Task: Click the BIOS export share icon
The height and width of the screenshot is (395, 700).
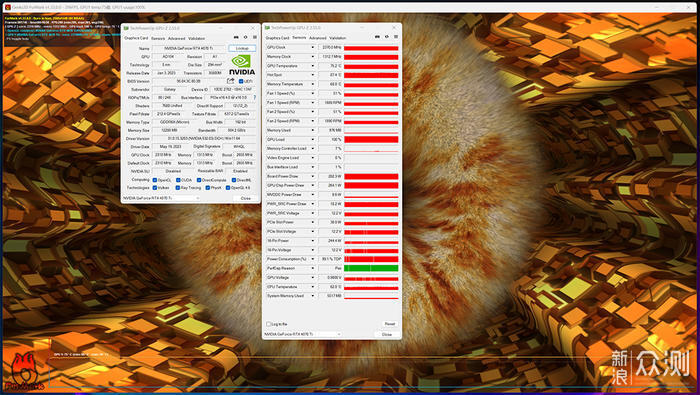Action: click(230, 81)
